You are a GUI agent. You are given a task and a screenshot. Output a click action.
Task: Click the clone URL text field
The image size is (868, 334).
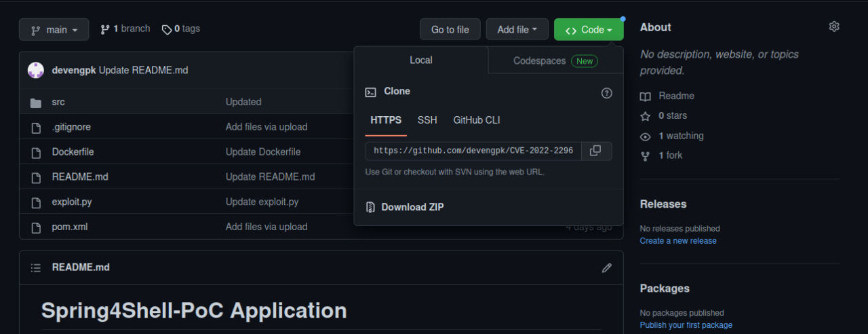[x=473, y=151]
